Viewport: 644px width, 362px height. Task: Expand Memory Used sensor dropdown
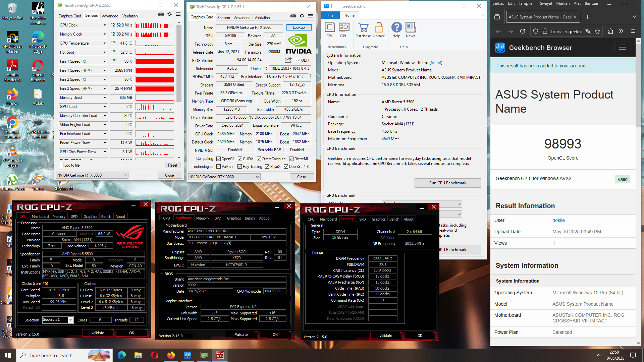coord(105,98)
